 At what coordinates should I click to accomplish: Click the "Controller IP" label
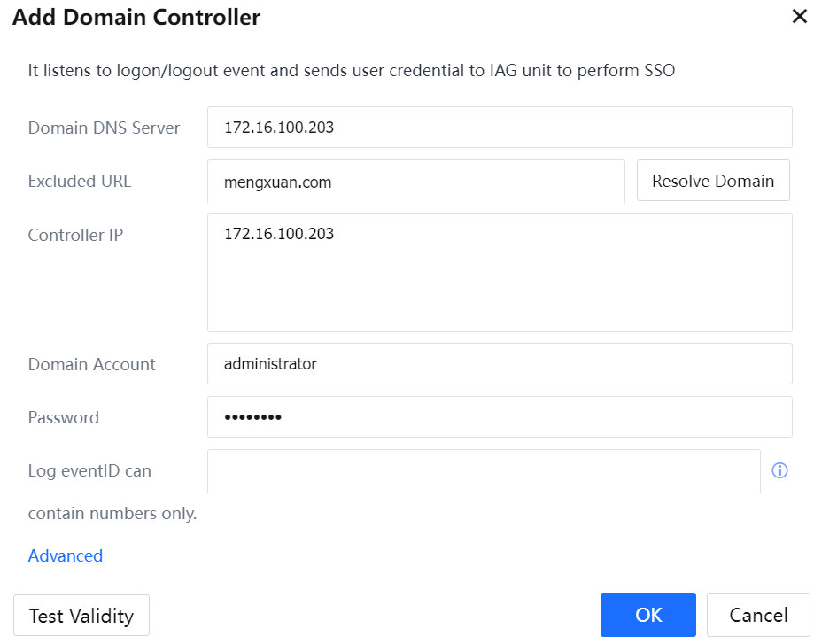(75, 235)
